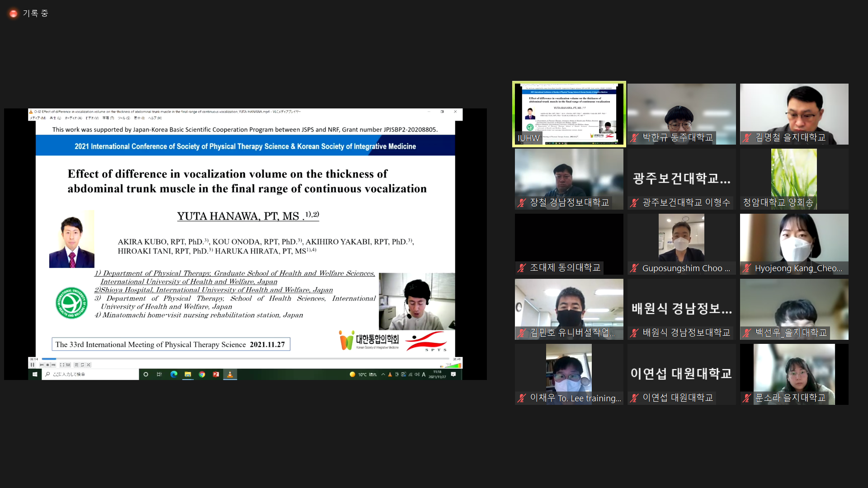Open the ヘルプ(H) menu in VLC

tap(155, 118)
